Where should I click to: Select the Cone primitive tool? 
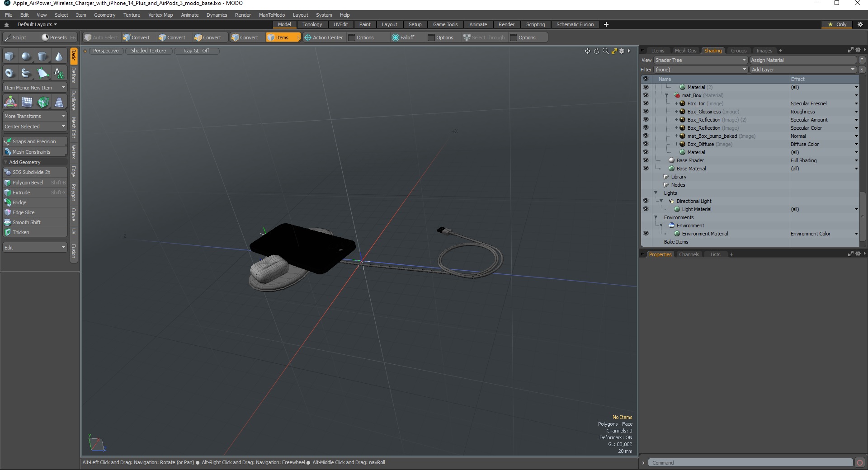tap(59, 56)
